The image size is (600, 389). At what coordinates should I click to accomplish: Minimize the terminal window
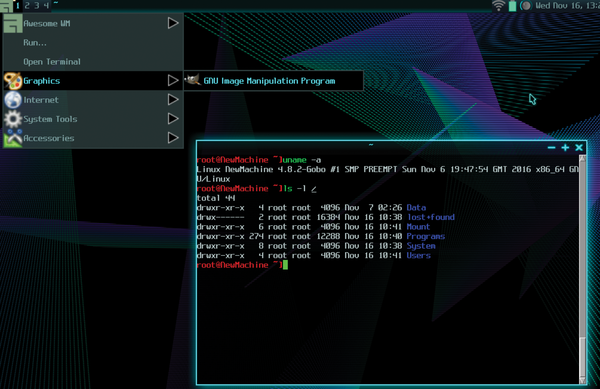coord(551,148)
